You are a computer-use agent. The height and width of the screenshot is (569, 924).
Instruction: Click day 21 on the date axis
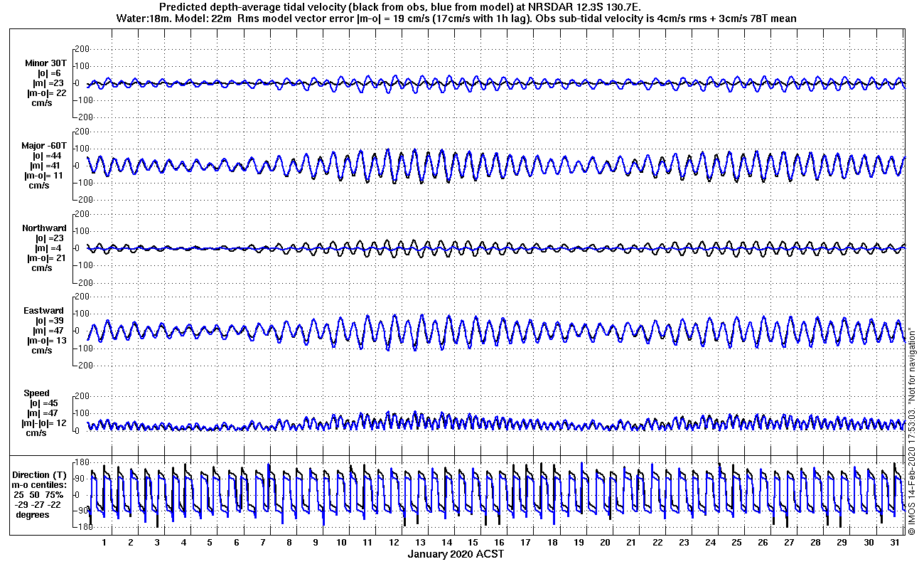pyautogui.click(x=631, y=542)
